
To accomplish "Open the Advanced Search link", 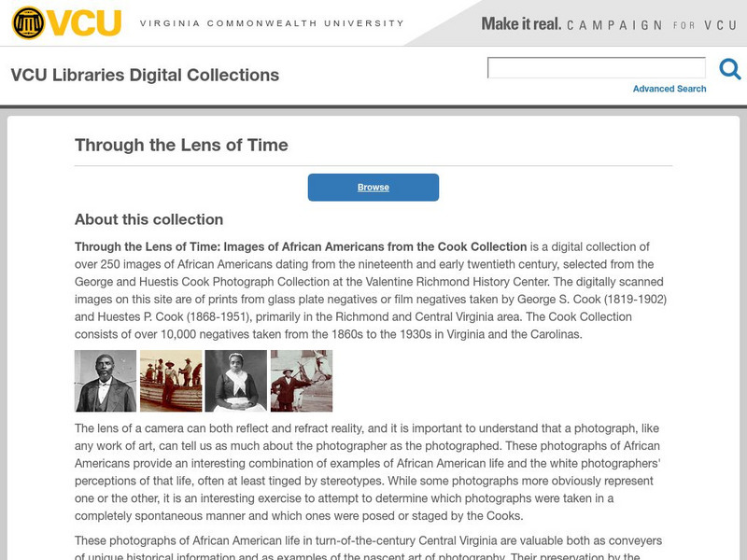I will [x=669, y=89].
